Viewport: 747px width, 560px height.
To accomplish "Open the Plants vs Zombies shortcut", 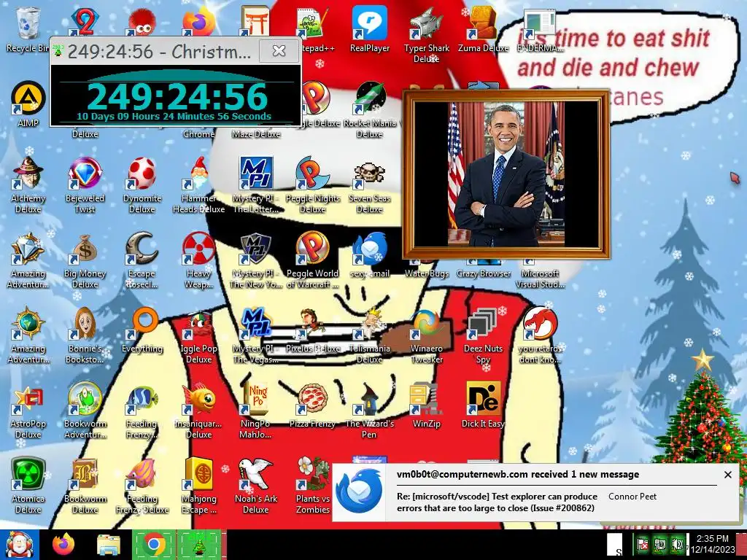I will pyautogui.click(x=312, y=486).
